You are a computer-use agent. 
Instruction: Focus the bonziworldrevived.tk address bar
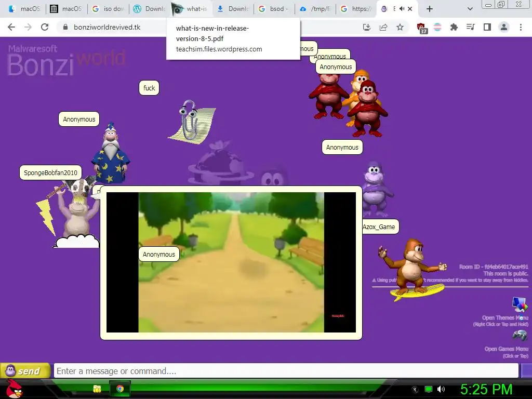(x=107, y=27)
